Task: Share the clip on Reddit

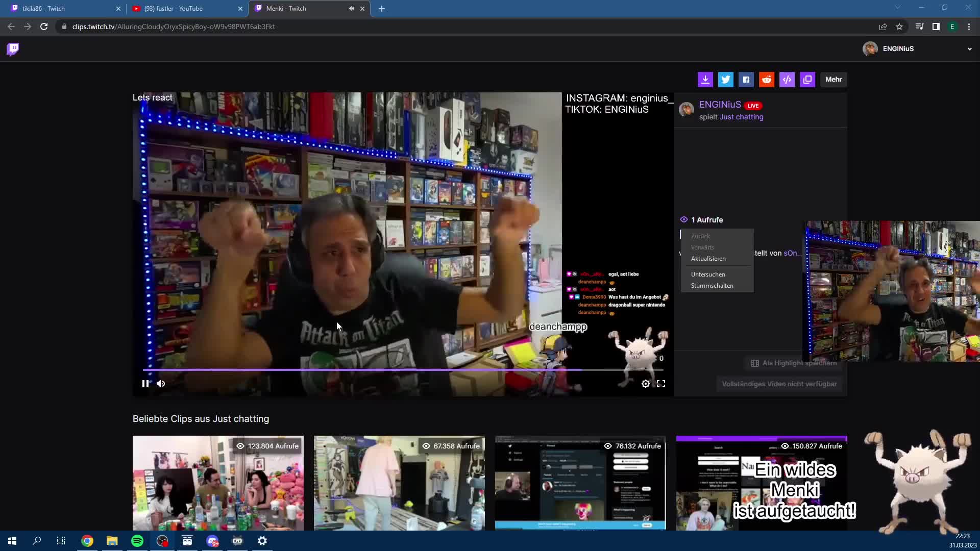Action: (x=767, y=80)
